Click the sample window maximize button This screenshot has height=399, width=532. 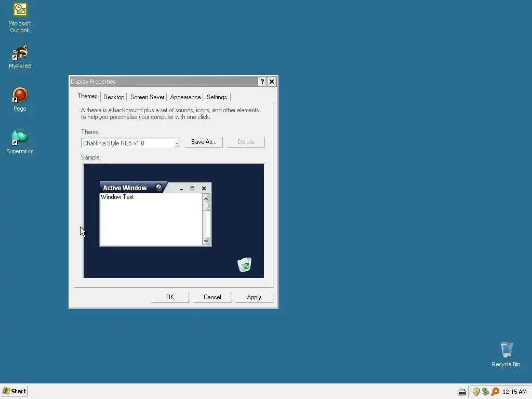(x=192, y=188)
